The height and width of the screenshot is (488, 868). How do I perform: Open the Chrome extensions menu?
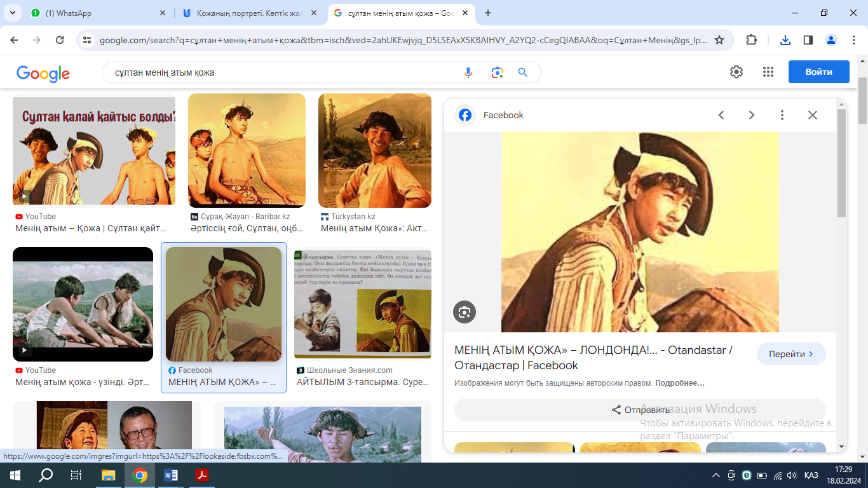[751, 40]
